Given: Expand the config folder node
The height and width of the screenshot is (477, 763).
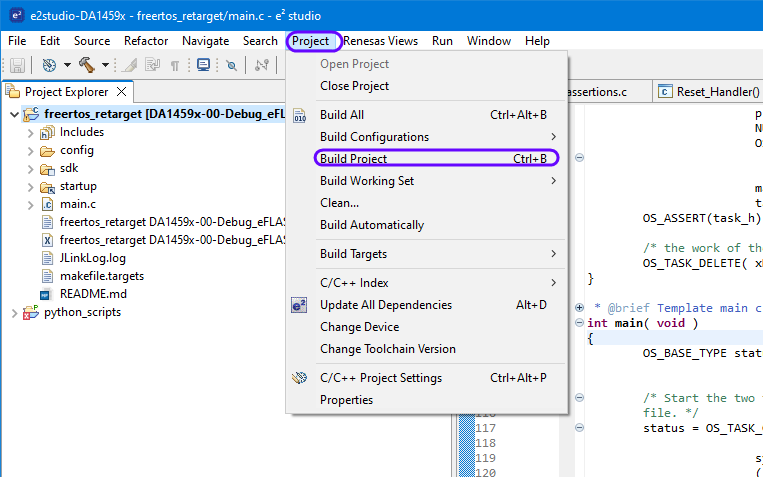Looking at the screenshot, I should pos(31,151).
